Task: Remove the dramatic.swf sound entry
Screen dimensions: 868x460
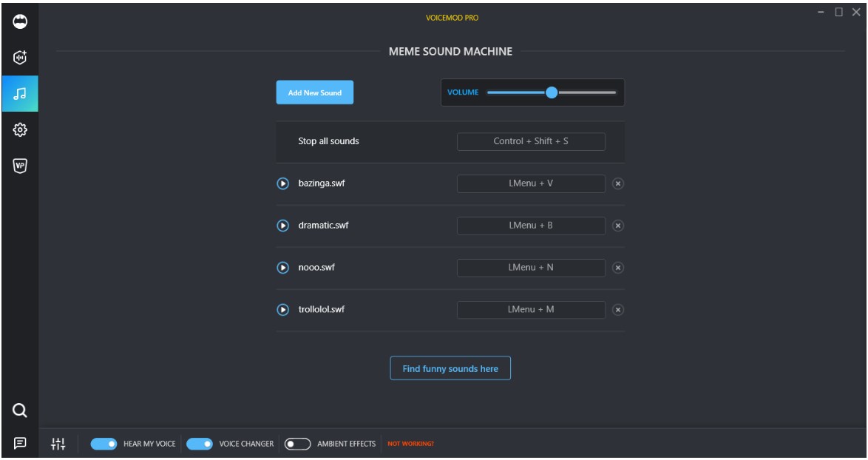Action: point(618,226)
